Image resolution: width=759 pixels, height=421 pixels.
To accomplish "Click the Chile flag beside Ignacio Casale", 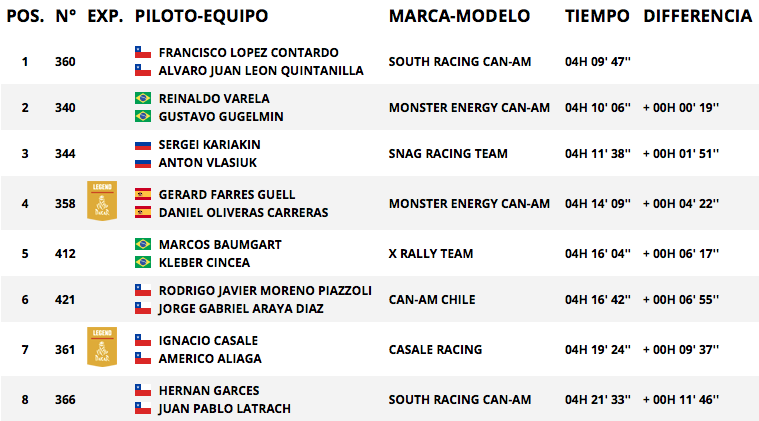I will click(x=143, y=340).
